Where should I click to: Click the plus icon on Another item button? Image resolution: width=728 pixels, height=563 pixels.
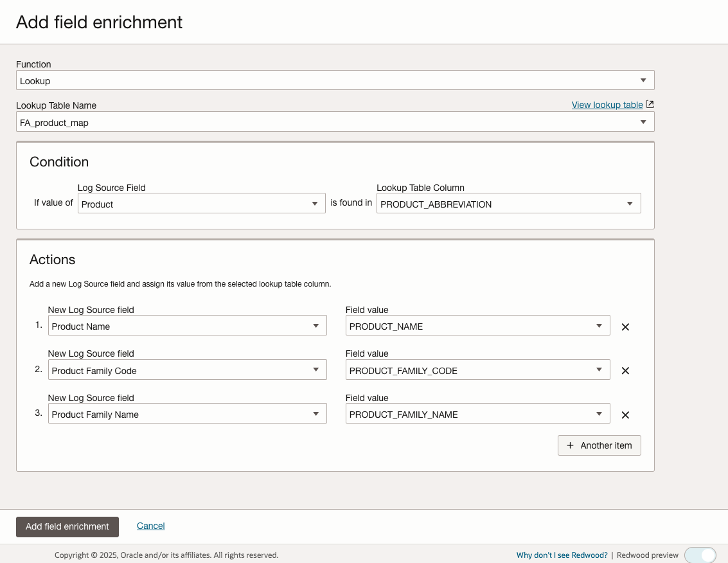pyautogui.click(x=571, y=445)
